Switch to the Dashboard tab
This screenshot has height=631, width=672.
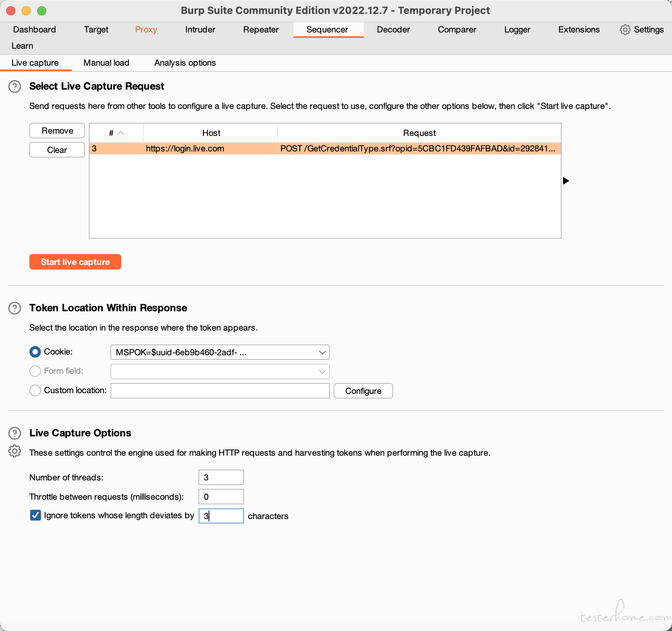tap(34, 30)
